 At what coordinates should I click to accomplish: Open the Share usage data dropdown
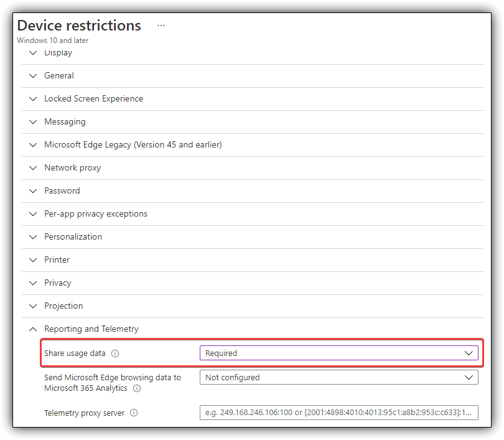pos(338,353)
